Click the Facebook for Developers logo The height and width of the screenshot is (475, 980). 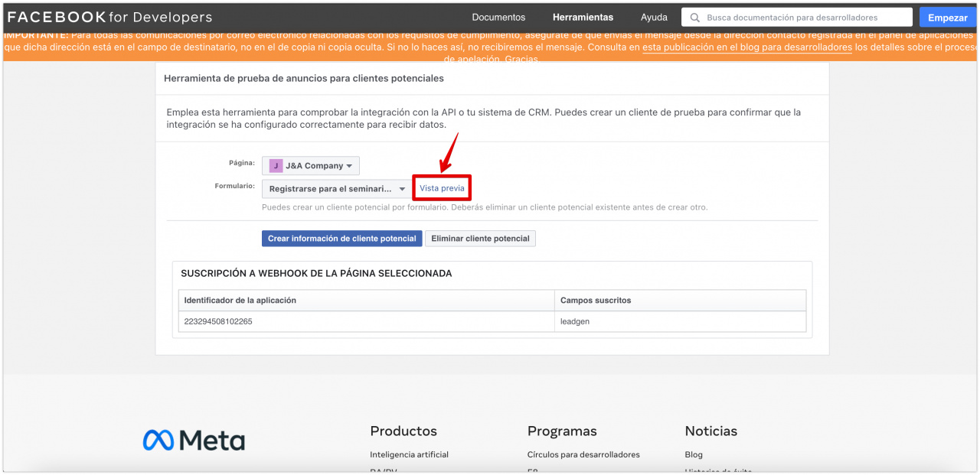(110, 17)
